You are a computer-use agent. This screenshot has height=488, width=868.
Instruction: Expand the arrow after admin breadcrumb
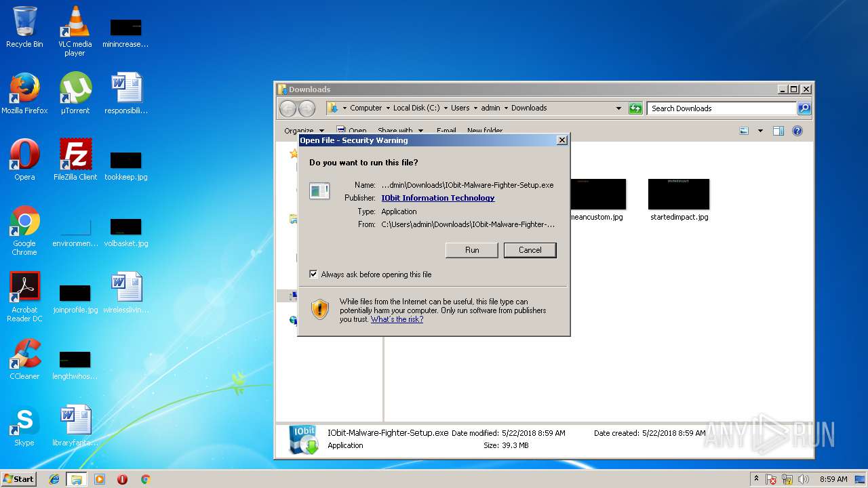click(x=506, y=108)
